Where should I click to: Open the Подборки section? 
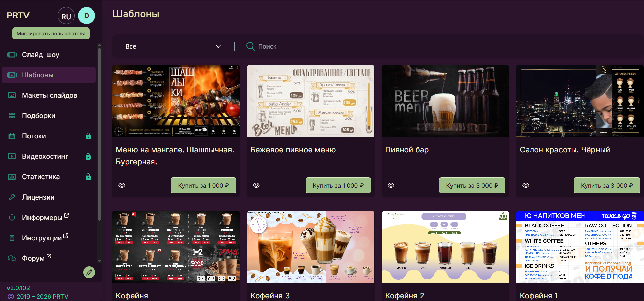(49, 116)
